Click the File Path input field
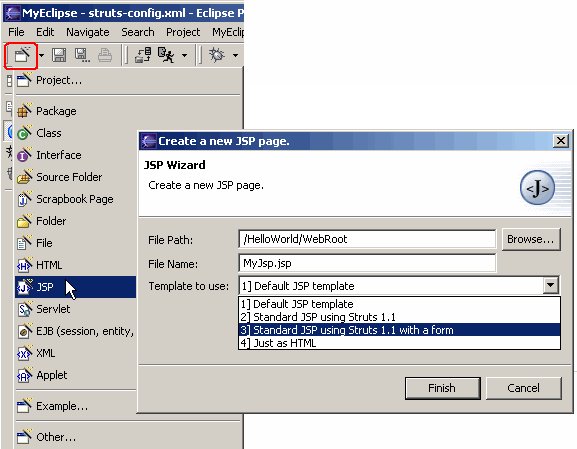 [x=367, y=240]
